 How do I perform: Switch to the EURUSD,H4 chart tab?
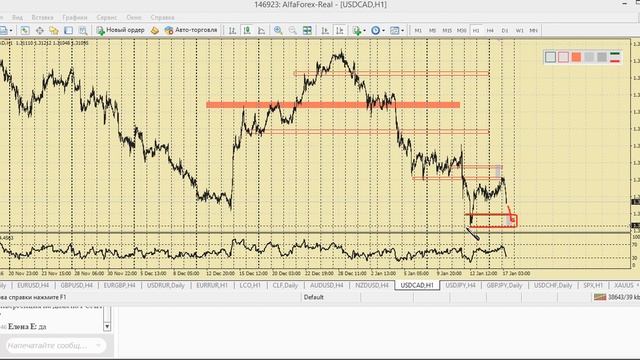click(33, 285)
